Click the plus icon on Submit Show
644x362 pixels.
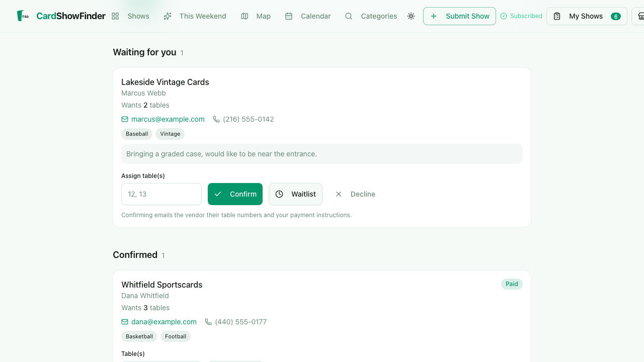(x=434, y=16)
